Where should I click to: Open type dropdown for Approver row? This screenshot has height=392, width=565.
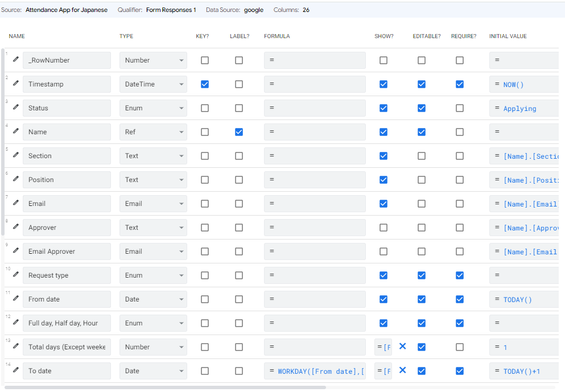coord(153,228)
